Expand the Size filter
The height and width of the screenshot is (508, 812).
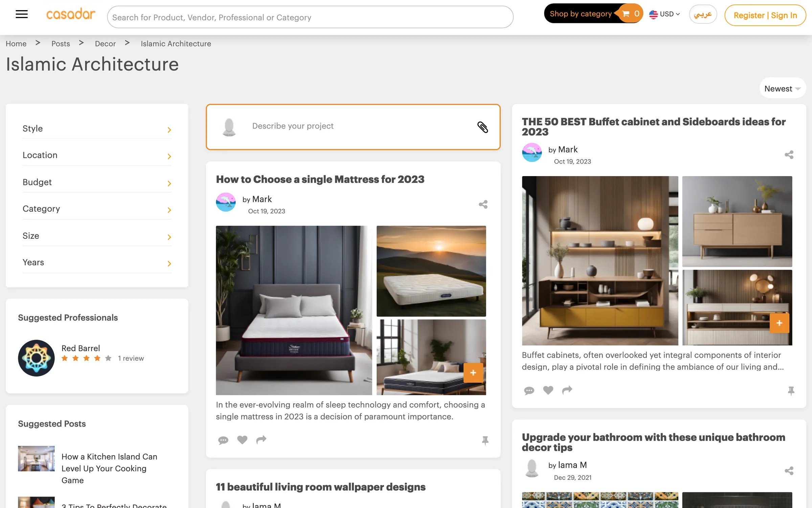[x=97, y=236]
